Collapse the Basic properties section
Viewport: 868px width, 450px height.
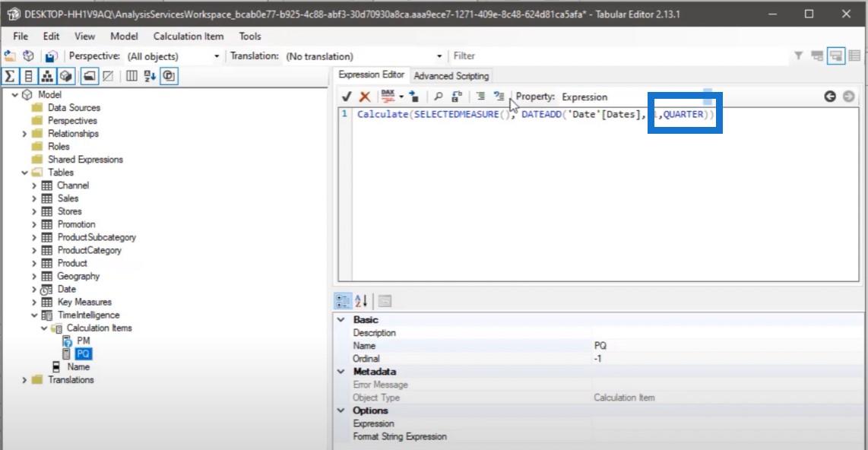point(341,320)
